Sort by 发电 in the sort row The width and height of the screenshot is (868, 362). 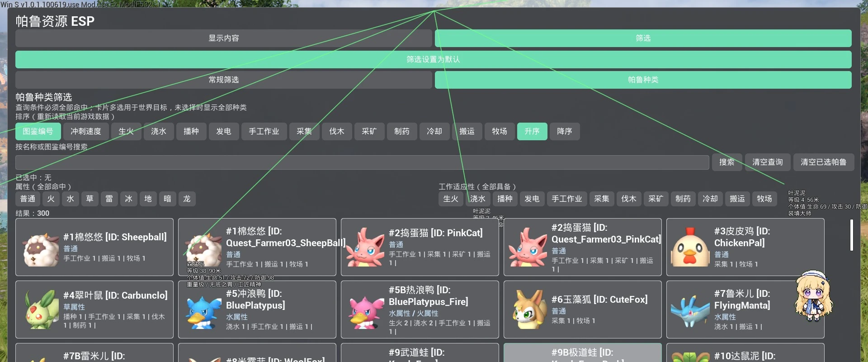click(x=224, y=132)
